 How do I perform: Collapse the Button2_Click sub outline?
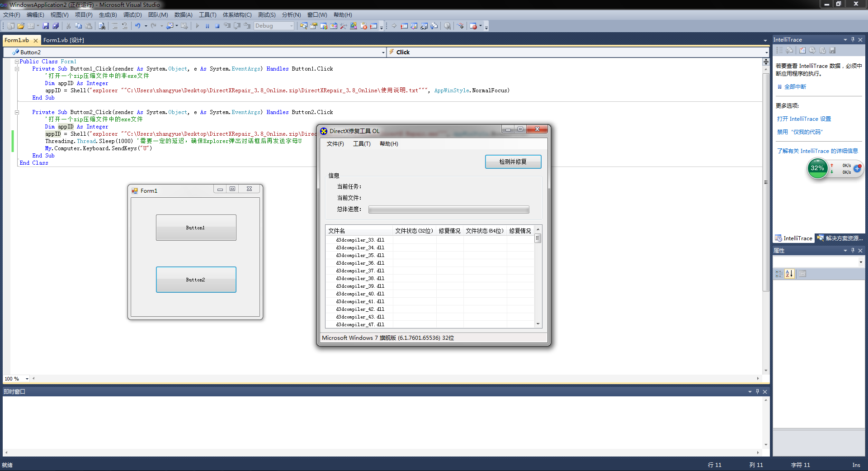pos(17,112)
